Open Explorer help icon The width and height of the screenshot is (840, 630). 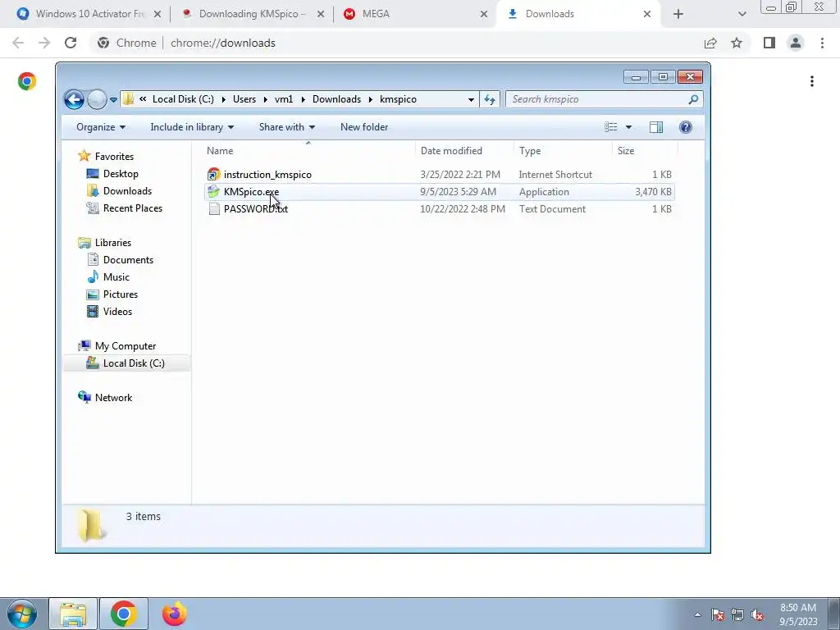pyautogui.click(x=685, y=127)
